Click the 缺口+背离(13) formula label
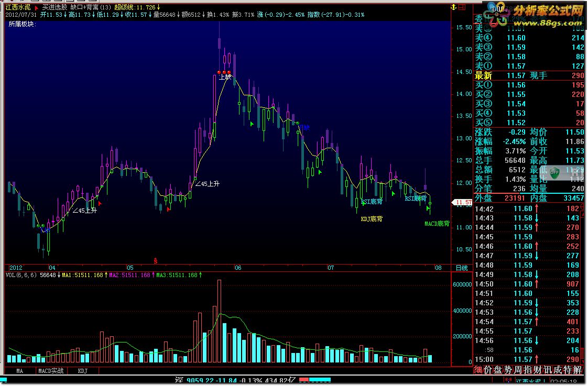588x386 pixels. [x=91, y=7]
